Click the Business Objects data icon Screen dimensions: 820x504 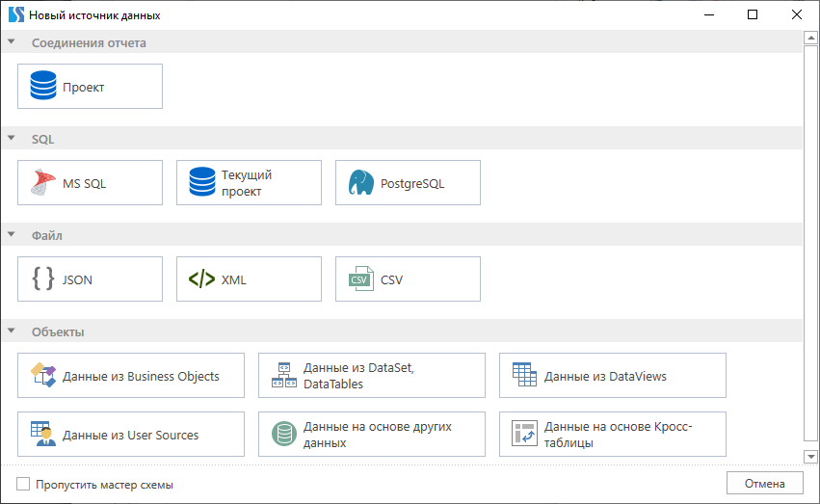coord(43,376)
